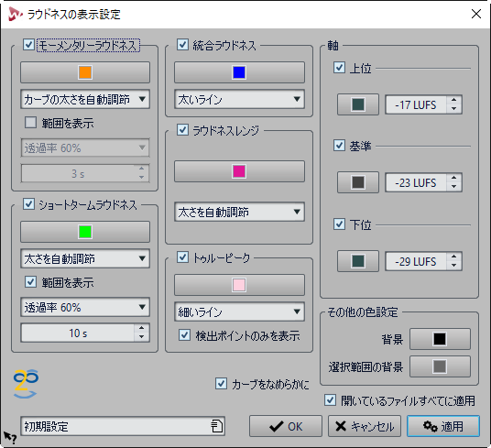This screenshot has width=491, height=448.
Task: Open the orange momentary loudness color picker
Action: pos(85,72)
